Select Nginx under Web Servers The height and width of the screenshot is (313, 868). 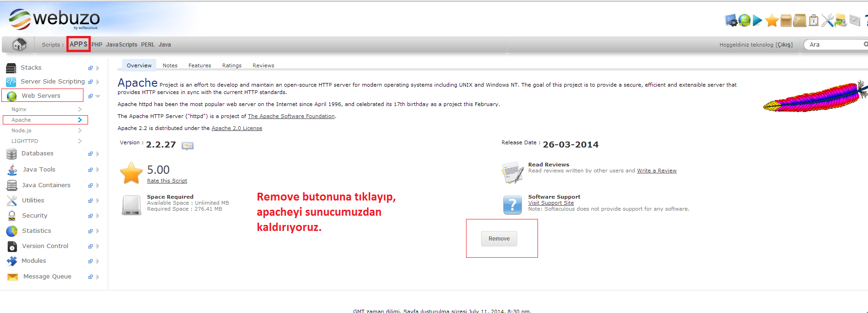(19, 109)
